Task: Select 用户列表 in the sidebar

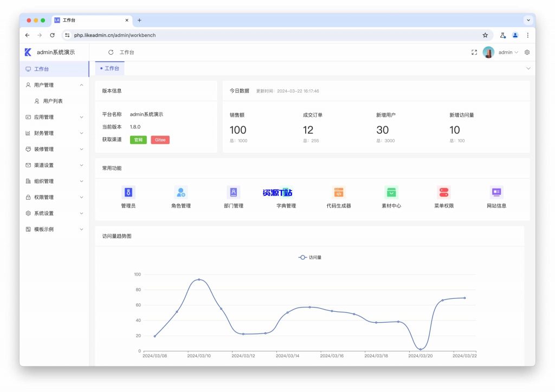Action: pyautogui.click(x=53, y=101)
